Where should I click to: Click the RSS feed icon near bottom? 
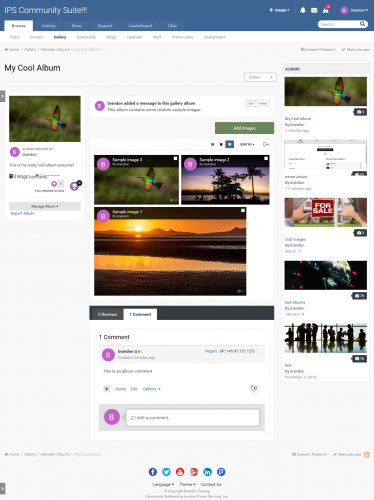(x=366, y=455)
